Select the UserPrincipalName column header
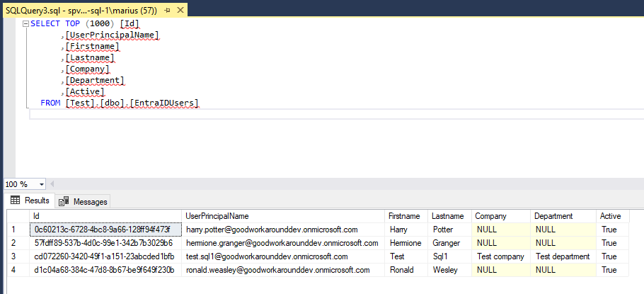Viewport: 644px width, 294px height. pyautogui.click(x=217, y=216)
